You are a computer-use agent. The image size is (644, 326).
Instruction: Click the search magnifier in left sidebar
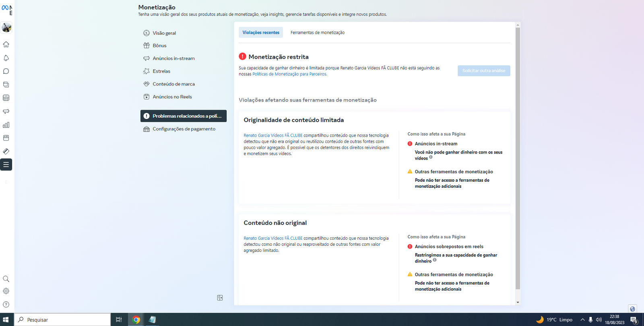click(6, 279)
